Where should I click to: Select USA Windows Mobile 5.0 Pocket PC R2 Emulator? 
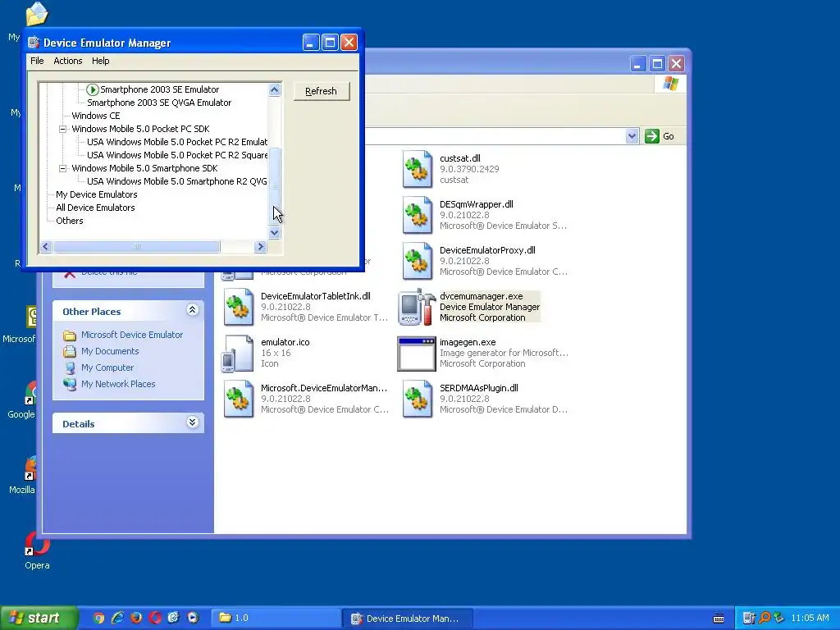pyautogui.click(x=177, y=142)
